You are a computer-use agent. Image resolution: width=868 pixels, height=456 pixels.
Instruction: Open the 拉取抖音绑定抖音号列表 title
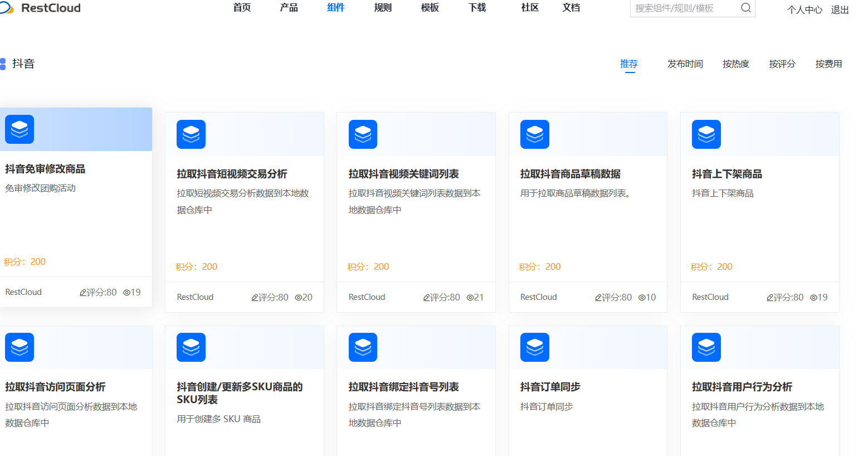(404, 387)
